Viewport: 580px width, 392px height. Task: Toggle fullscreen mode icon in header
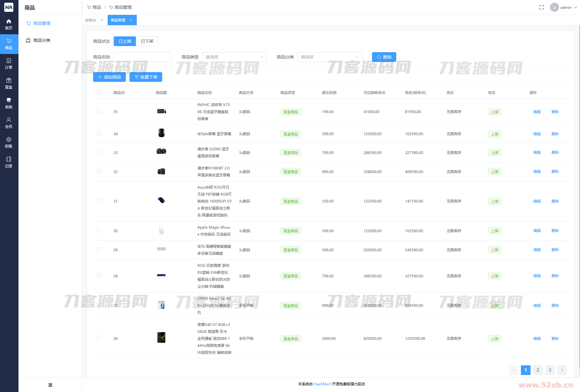(541, 7)
